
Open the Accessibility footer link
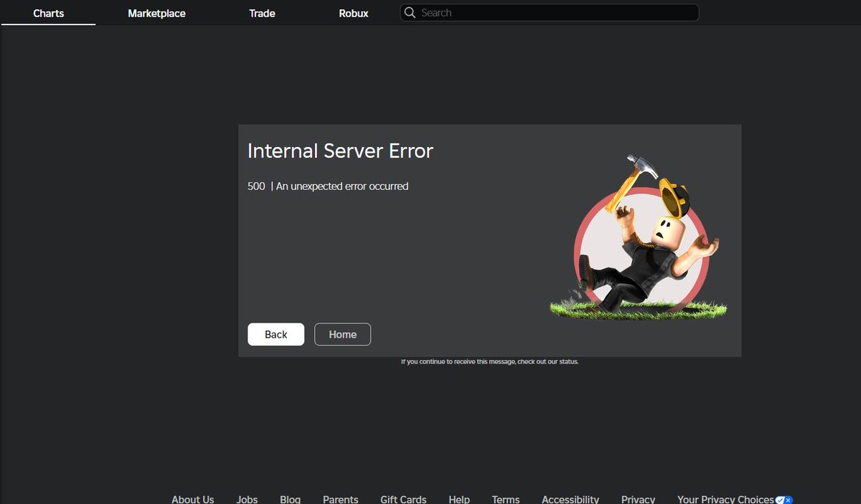[x=570, y=499]
